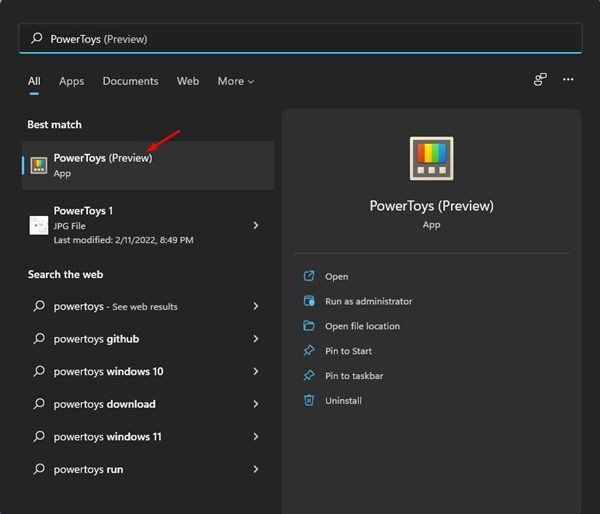The image size is (600, 514).
Task: Click the search box containing PowerToys (Preview)
Action: [300, 39]
